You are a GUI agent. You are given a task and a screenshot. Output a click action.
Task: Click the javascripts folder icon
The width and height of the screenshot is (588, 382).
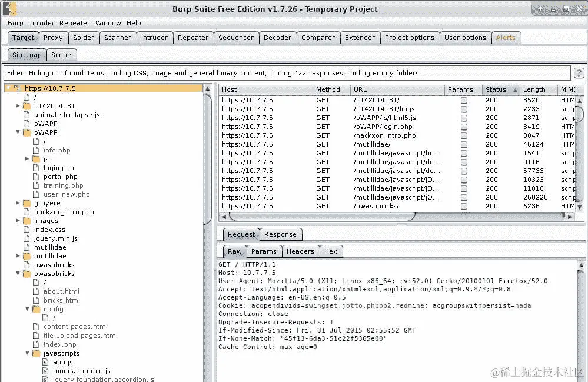tap(36, 353)
